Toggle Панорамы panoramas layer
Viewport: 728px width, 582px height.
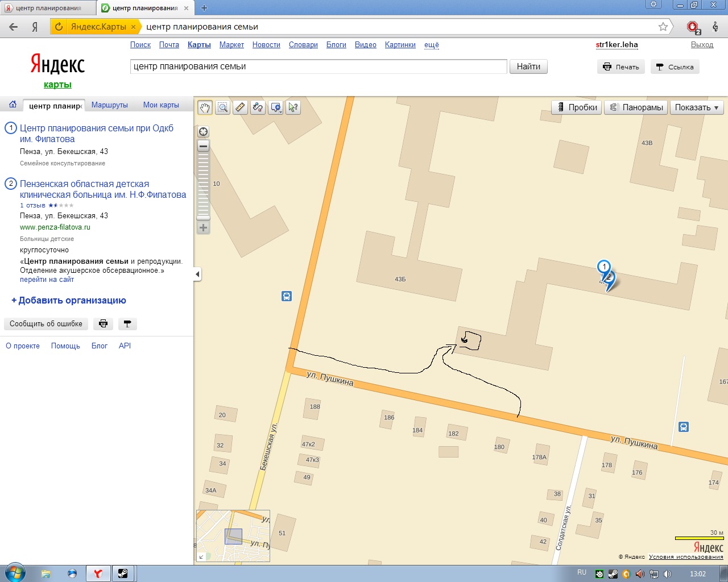coord(636,107)
